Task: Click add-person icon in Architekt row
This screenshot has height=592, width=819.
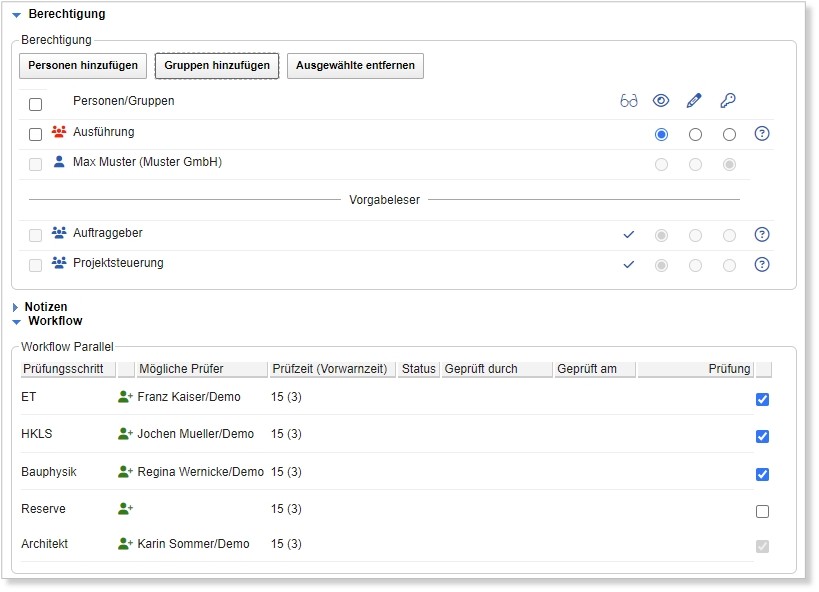Action: click(125, 544)
